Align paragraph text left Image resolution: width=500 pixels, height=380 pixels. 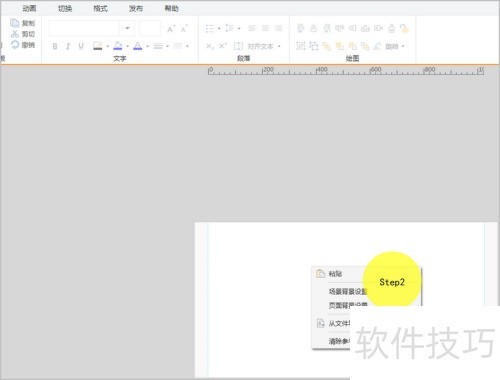tap(252, 28)
